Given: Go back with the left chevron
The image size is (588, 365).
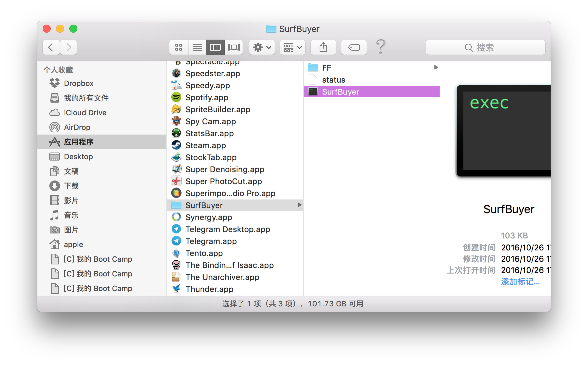Looking at the screenshot, I should pyautogui.click(x=51, y=47).
